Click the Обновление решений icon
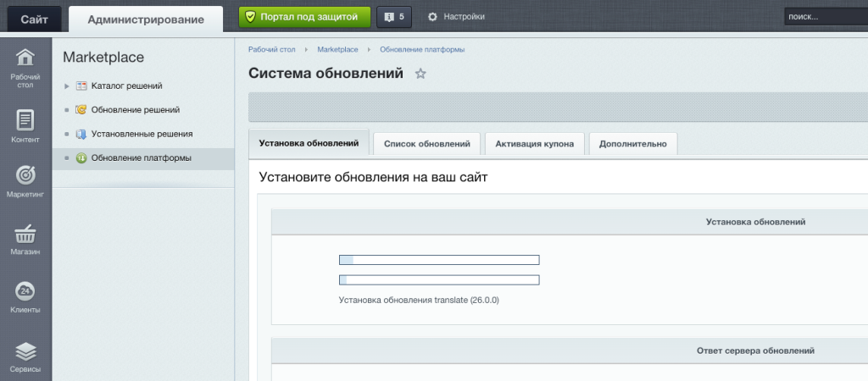 pos(81,110)
